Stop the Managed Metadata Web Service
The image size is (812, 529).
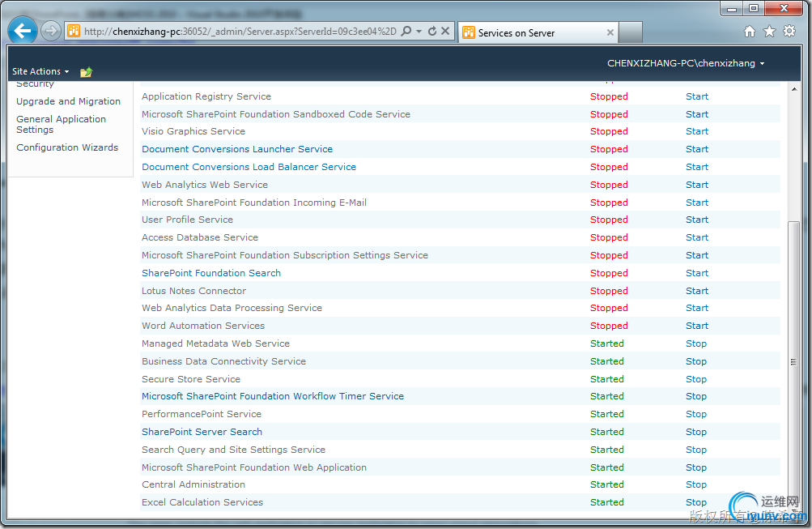pyautogui.click(x=696, y=343)
